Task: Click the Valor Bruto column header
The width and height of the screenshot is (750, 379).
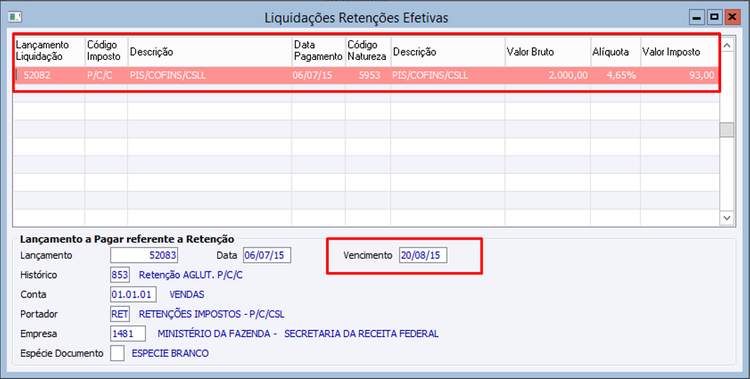Action: click(x=548, y=51)
